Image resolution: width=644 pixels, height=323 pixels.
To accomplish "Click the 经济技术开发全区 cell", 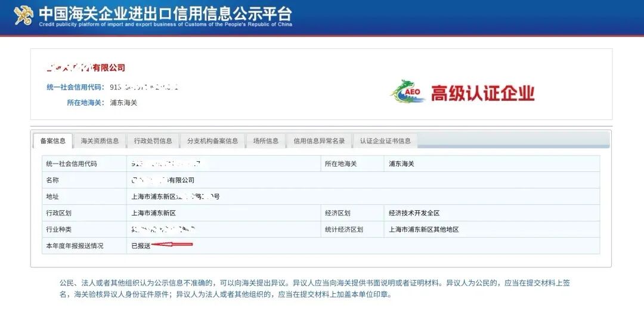I will (414, 213).
